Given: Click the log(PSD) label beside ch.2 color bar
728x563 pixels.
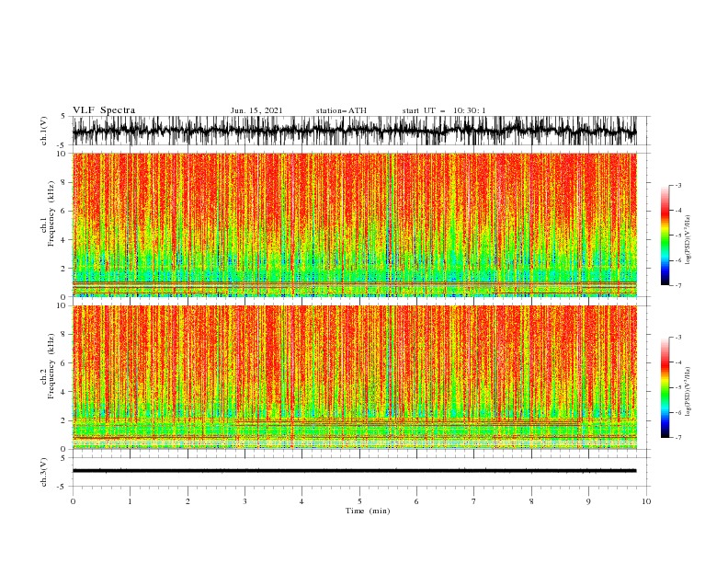Looking at the screenshot, I should (688, 392).
